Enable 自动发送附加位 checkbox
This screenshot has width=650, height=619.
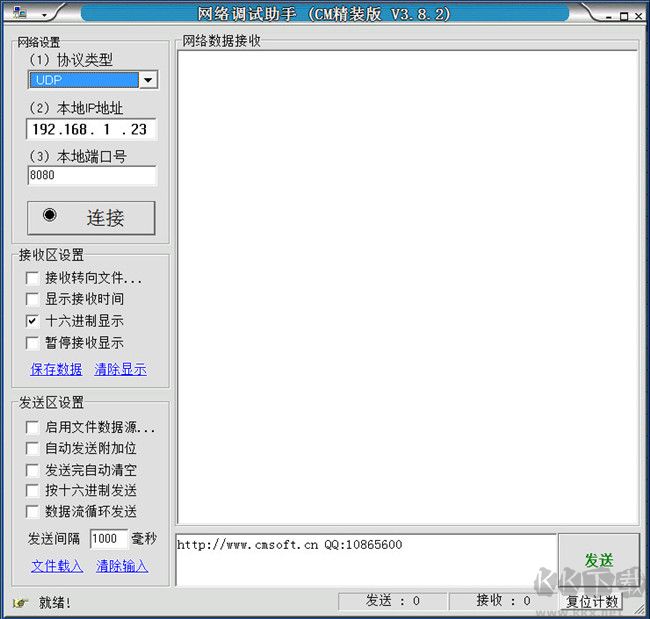(x=32, y=448)
